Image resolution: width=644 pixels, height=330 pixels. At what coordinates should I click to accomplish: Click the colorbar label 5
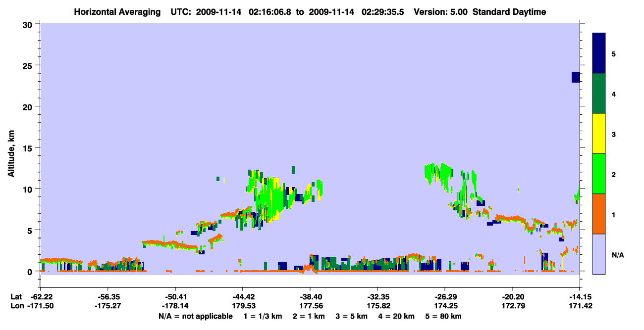tap(614, 53)
